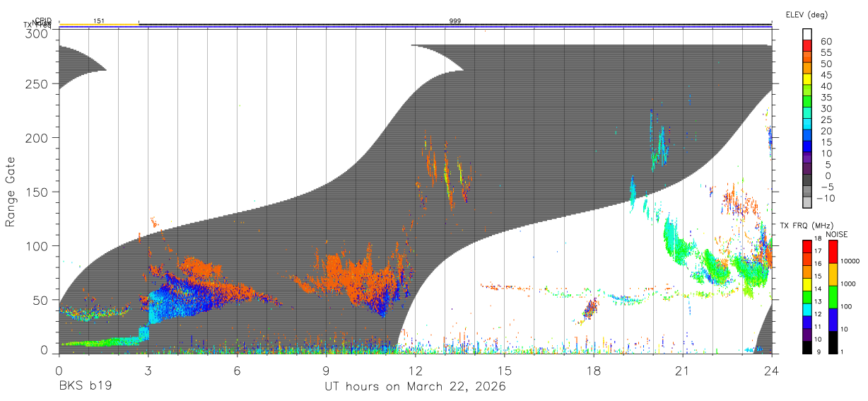Click the '21' tick label on the time axis

coord(682,371)
